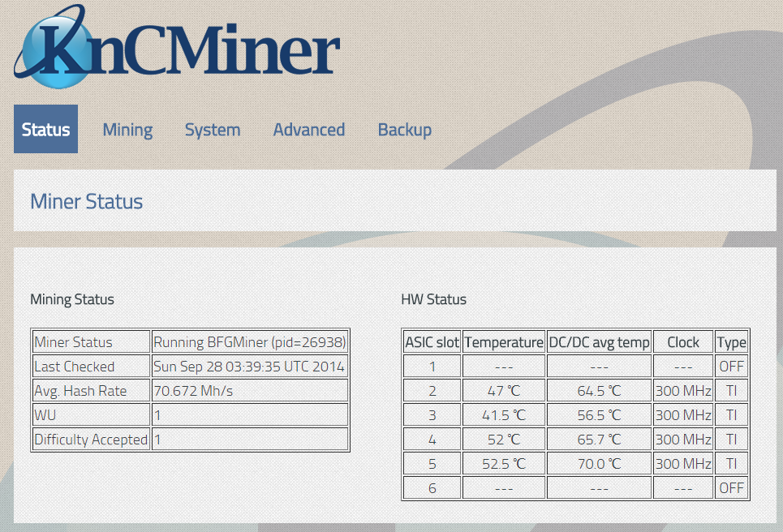Select the '65.7 ℃' DC/DC temperature cell
The width and height of the screenshot is (783, 532).
600,440
